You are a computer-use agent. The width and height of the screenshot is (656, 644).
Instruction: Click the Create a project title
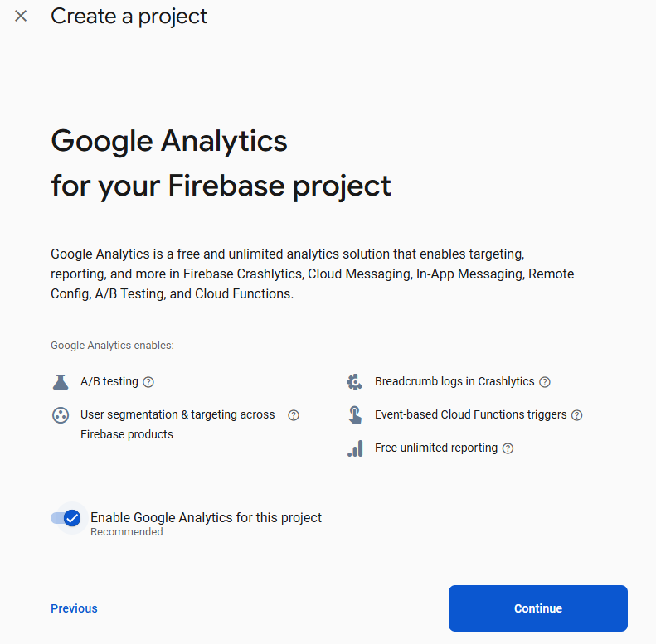click(129, 16)
